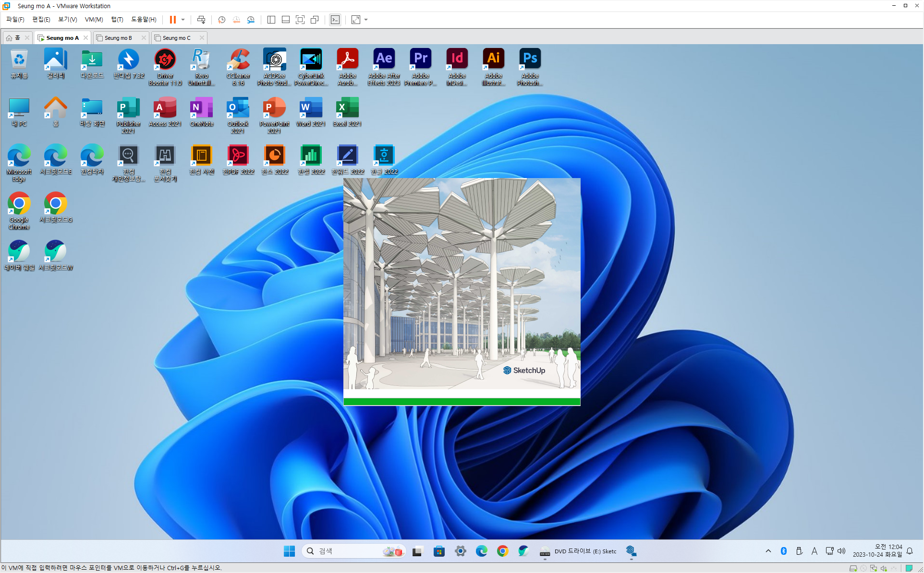Open the taskbar date and time
This screenshot has height=573, width=924.
click(877, 550)
